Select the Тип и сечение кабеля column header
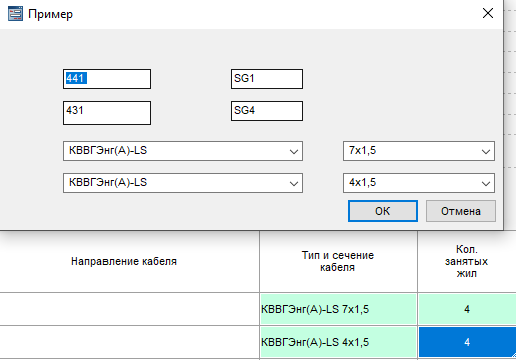This screenshot has height=360, width=516. point(338,261)
